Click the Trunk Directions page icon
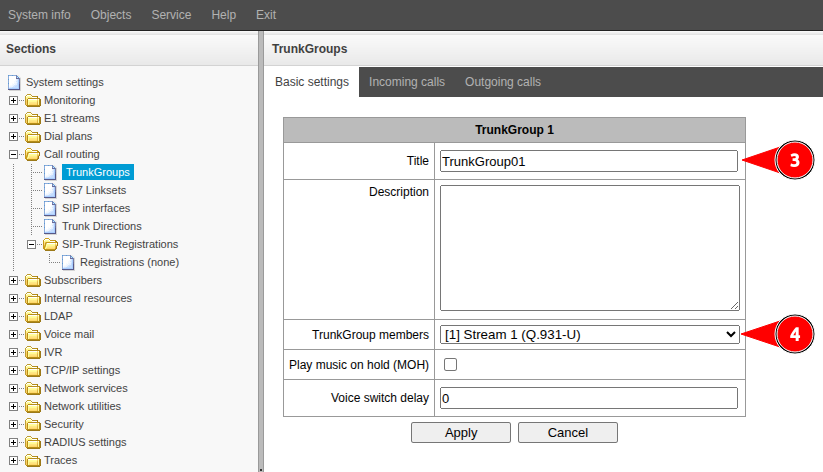Image resolution: width=823 pixels, height=472 pixels. click(50, 226)
